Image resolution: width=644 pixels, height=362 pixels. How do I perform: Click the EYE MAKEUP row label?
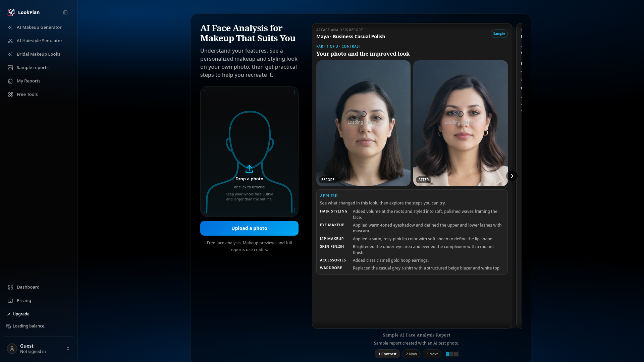pyautogui.click(x=332, y=225)
